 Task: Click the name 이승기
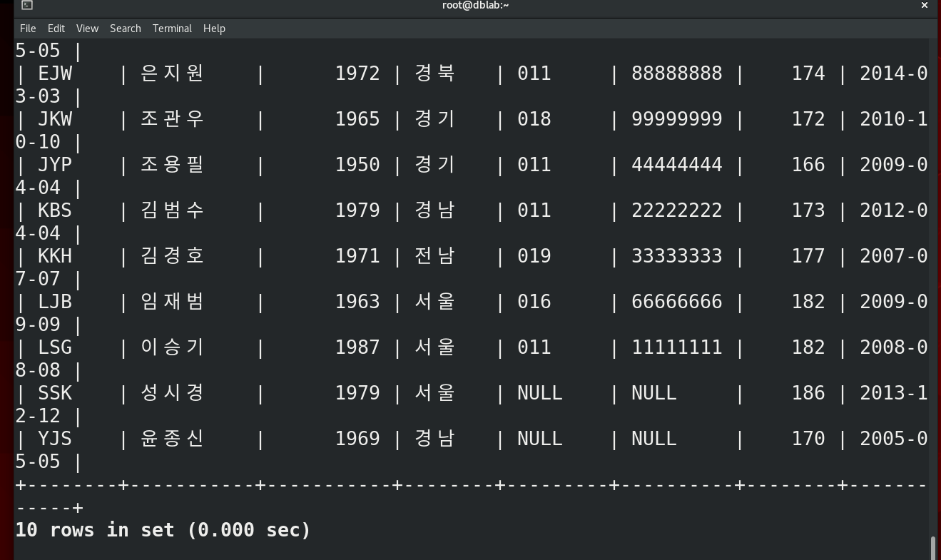tap(173, 347)
